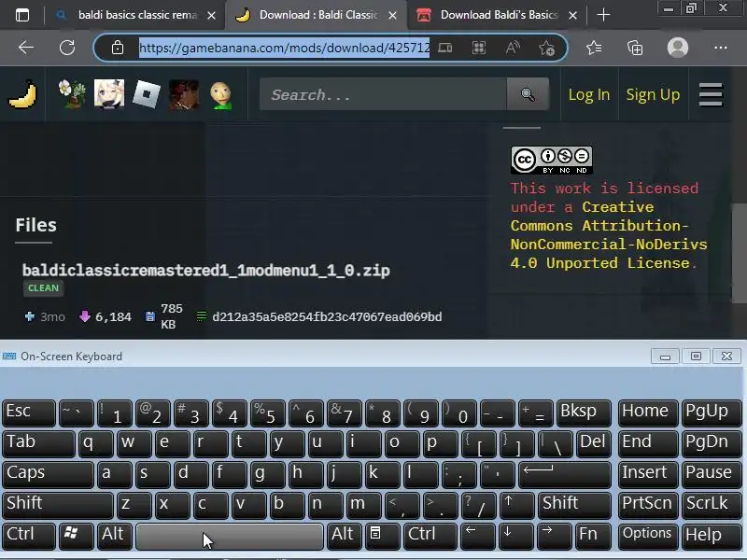747x560 pixels.
Task: Tap the context menu key
Action: point(382,536)
